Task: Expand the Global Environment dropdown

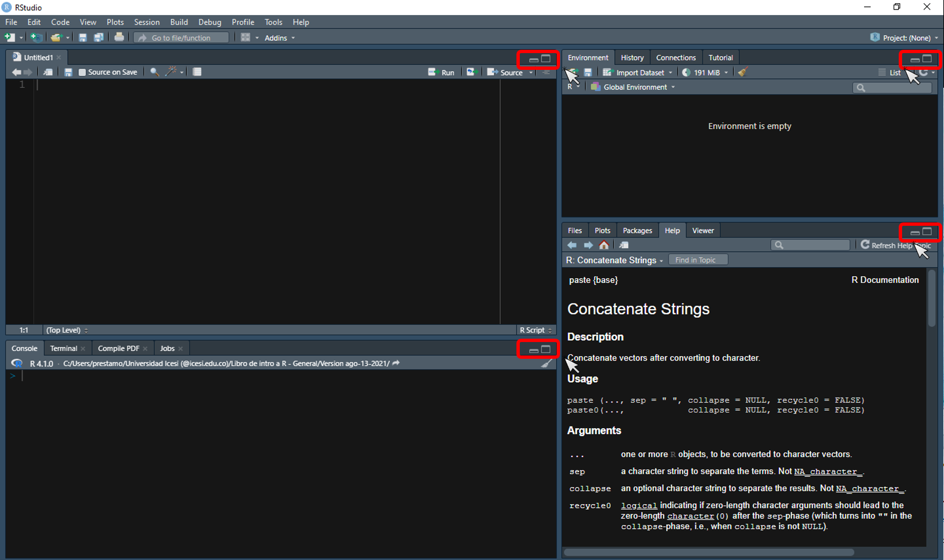Action: (635, 87)
